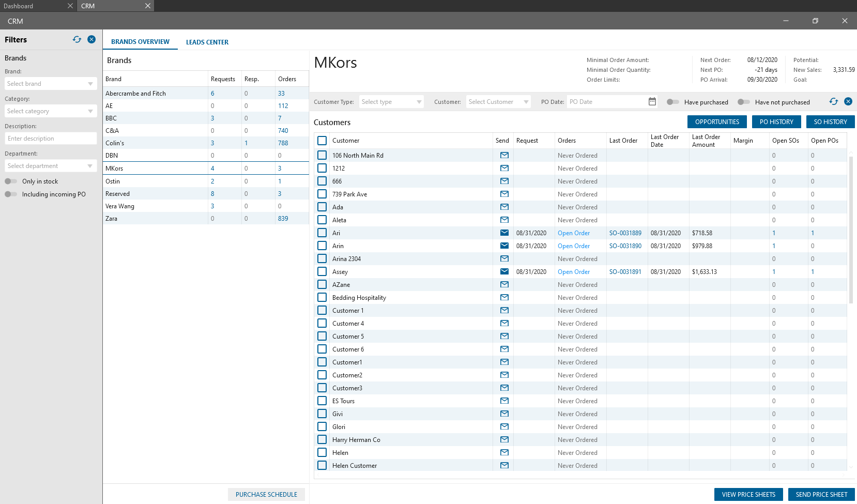Click the Purchase Schedule button

(x=266, y=495)
